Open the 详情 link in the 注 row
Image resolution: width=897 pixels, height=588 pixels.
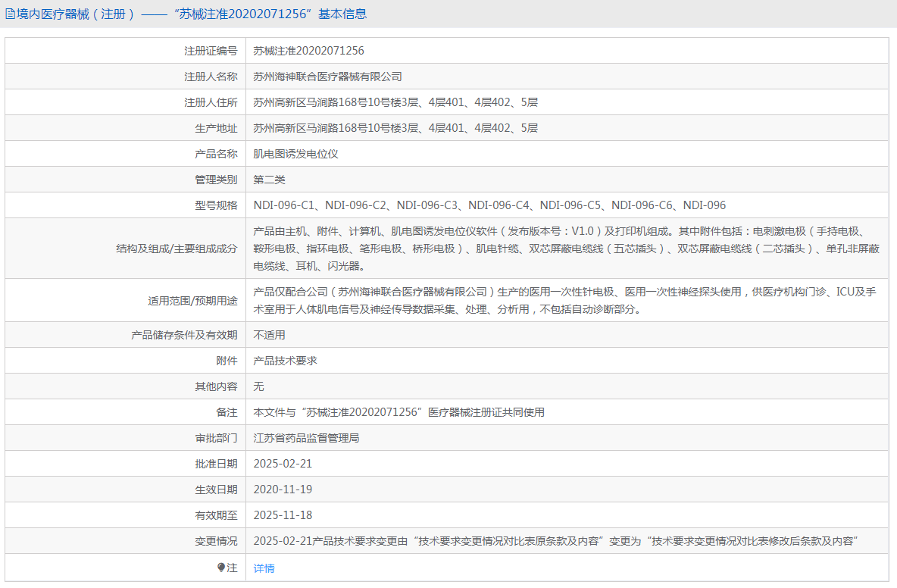[264, 568]
